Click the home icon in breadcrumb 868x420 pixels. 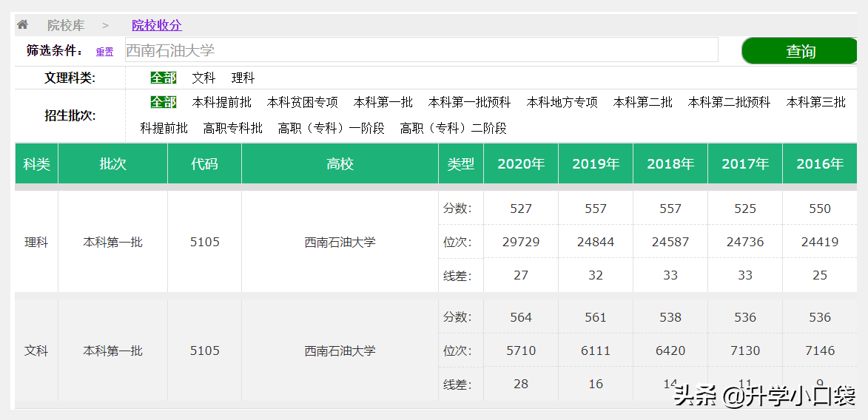coord(22,24)
